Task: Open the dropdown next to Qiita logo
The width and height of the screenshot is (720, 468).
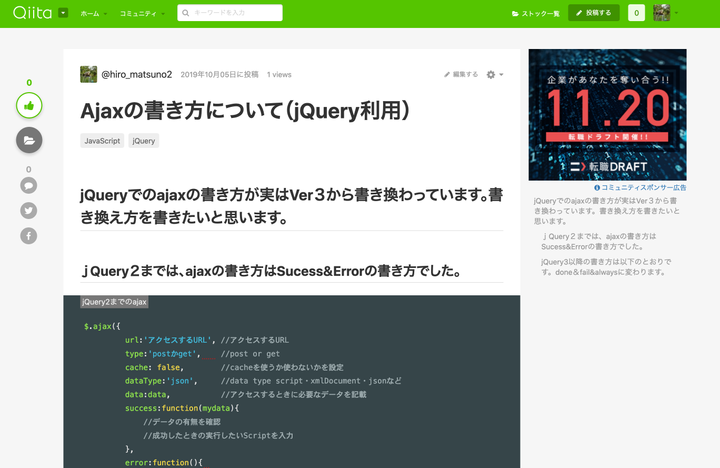Action: coord(63,13)
